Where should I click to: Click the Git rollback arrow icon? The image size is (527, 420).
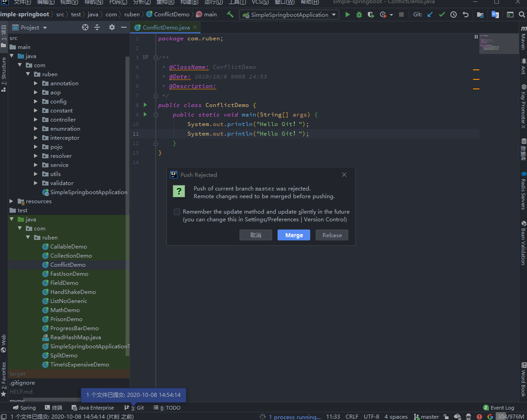(x=465, y=15)
